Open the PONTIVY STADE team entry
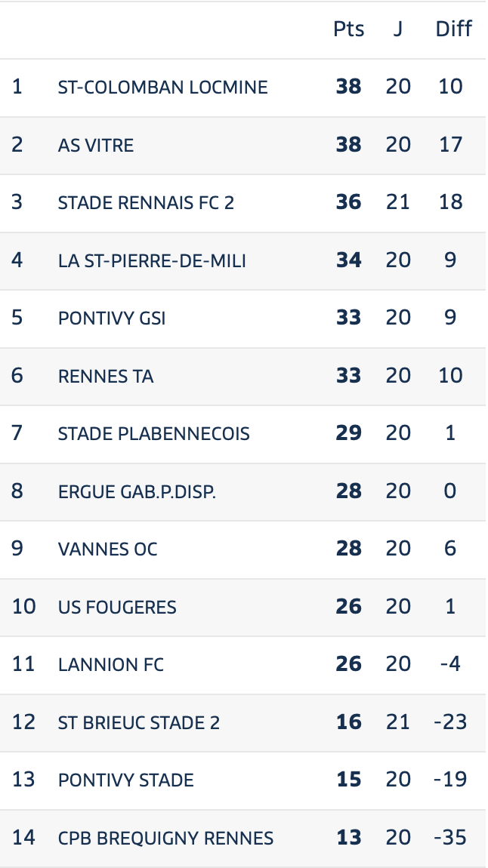 [125, 780]
